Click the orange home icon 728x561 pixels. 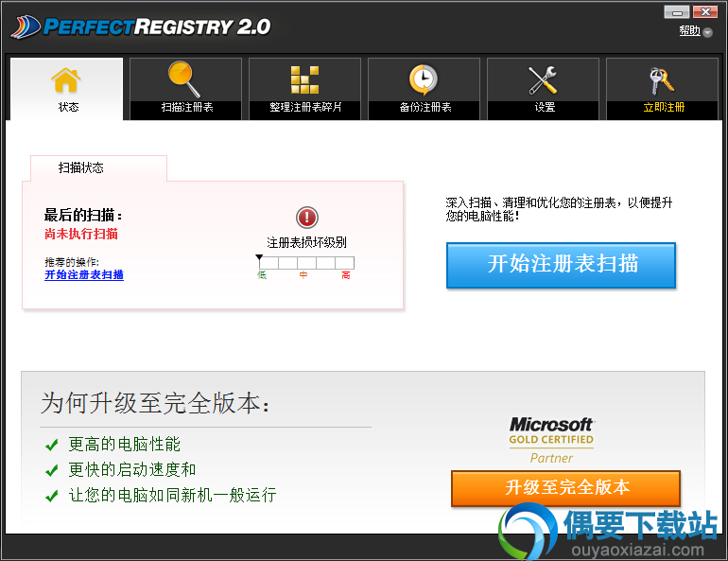(x=66, y=80)
